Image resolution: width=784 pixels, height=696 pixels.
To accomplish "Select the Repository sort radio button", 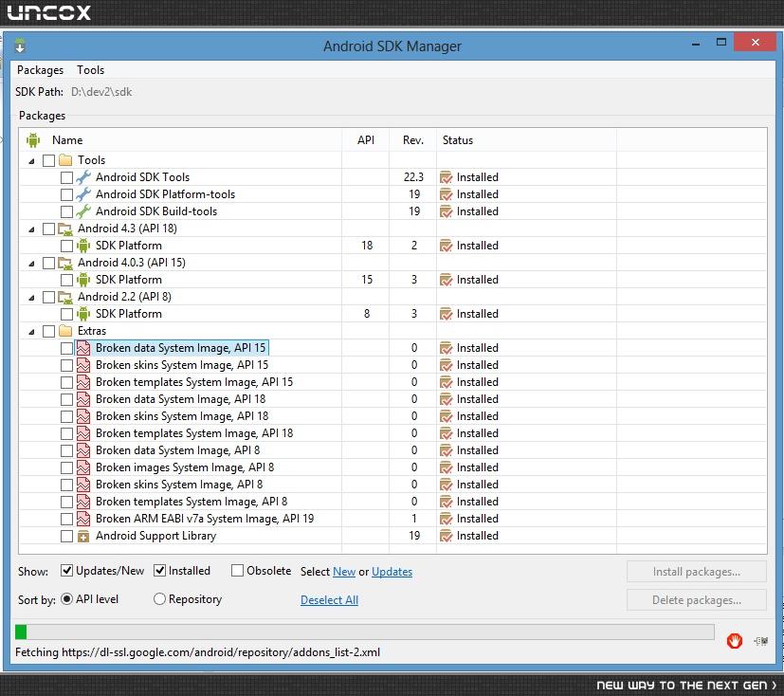I will point(159,599).
